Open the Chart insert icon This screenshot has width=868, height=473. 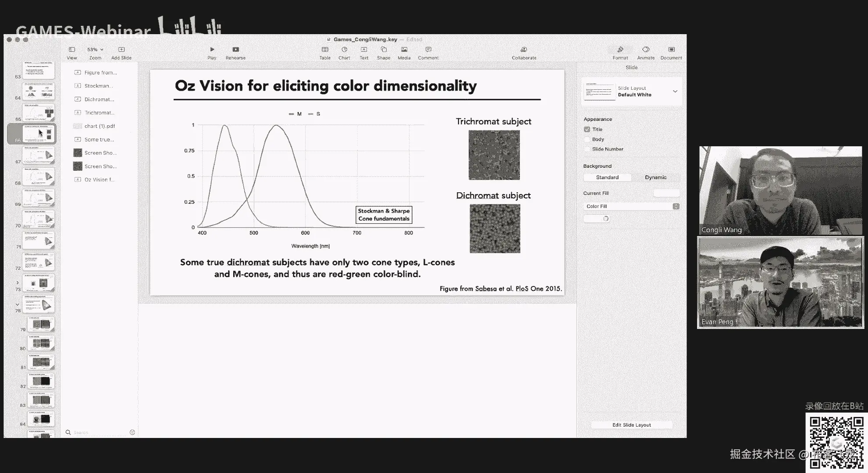coord(344,50)
